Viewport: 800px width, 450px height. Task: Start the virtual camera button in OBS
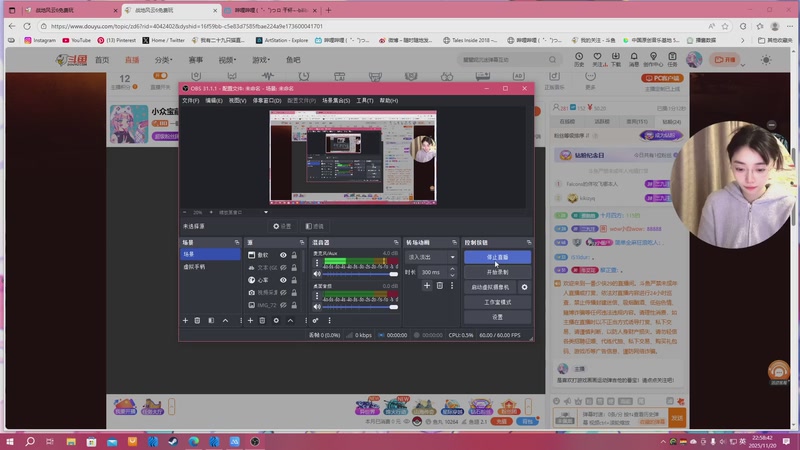tap(490, 287)
